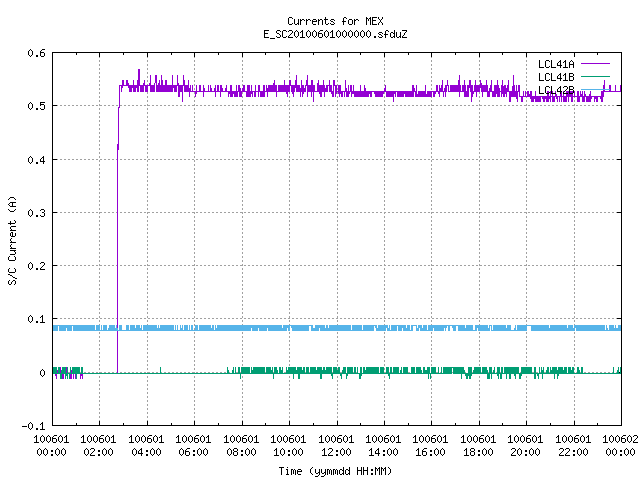Click the 100601 14:00 x-axis tick label
640x480 pixels.
click(x=383, y=446)
